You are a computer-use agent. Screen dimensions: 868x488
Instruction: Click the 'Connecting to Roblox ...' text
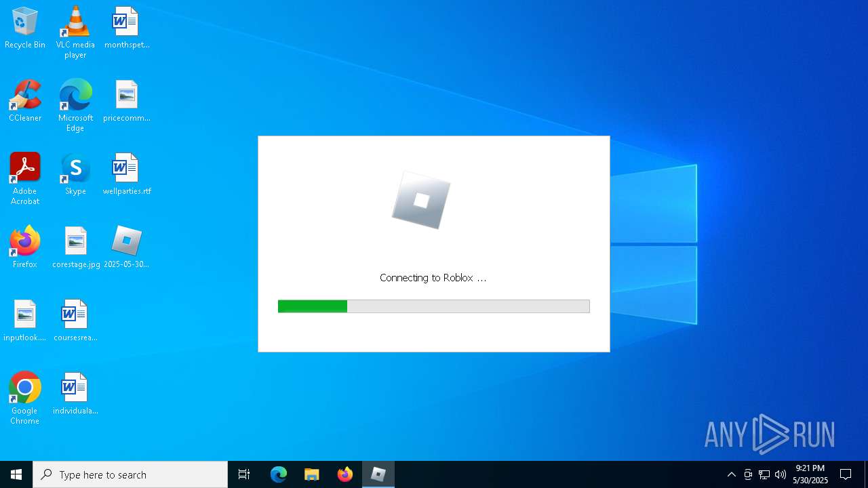coord(433,278)
